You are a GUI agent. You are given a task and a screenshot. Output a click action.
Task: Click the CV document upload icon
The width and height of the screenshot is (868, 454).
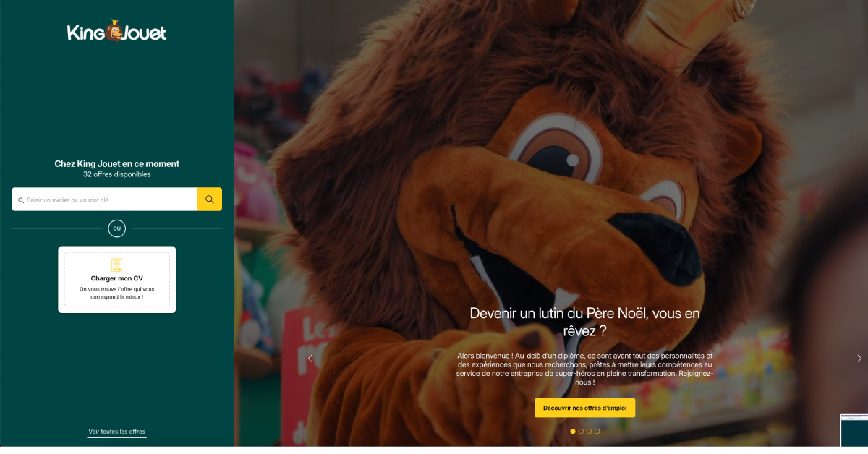click(116, 265)
